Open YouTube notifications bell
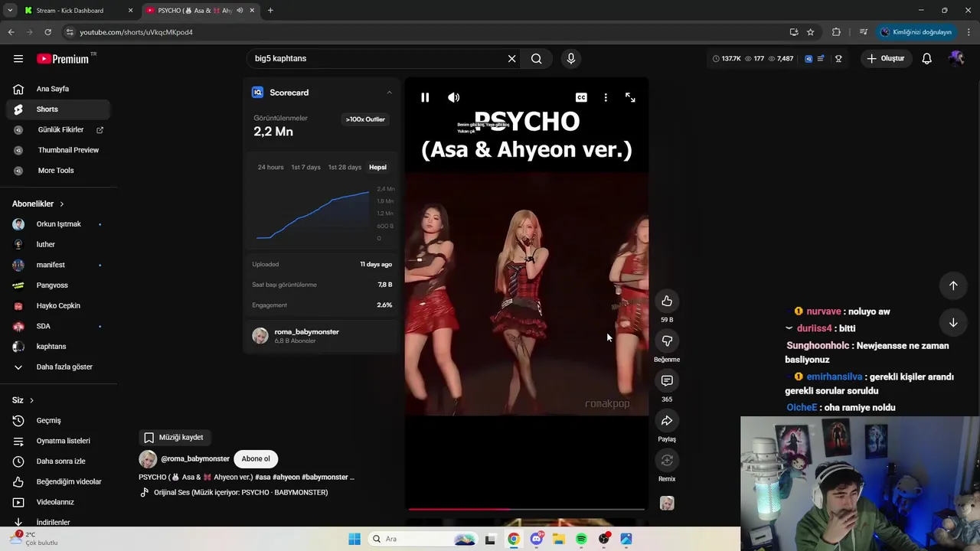This screenshot has width=980, height=551. click(x=926, y=58)
